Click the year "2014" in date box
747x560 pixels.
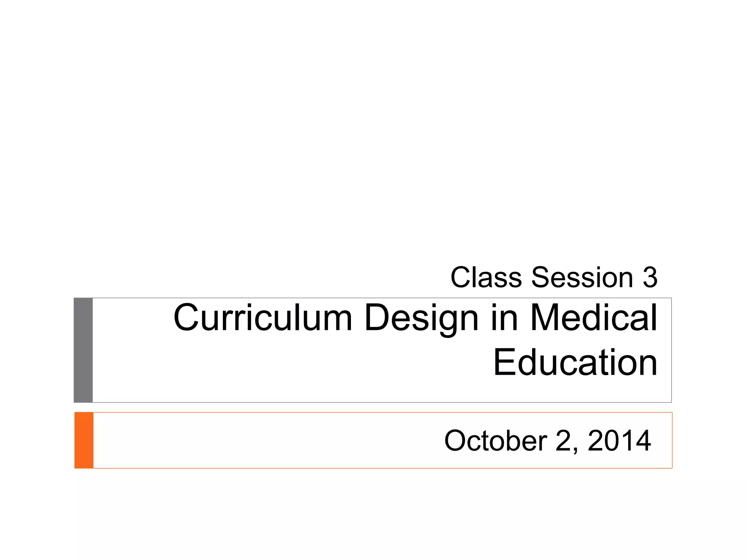pos(619,440)
